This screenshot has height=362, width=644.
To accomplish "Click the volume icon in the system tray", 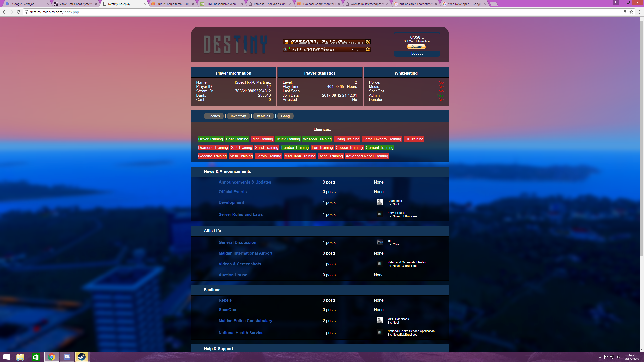I will pyautogui.click(x=618, y=357).
